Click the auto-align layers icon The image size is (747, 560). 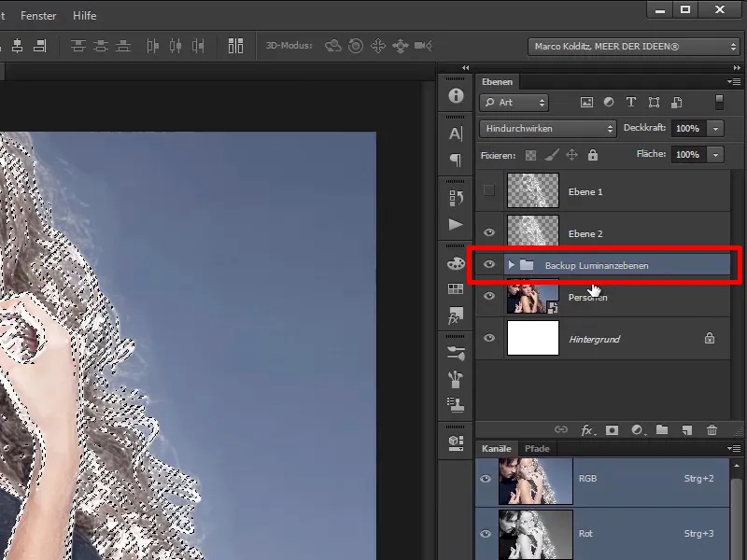point(235,46)
